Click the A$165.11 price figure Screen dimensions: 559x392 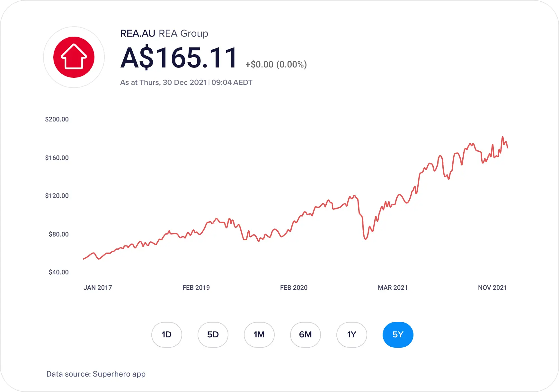point(179,58)
